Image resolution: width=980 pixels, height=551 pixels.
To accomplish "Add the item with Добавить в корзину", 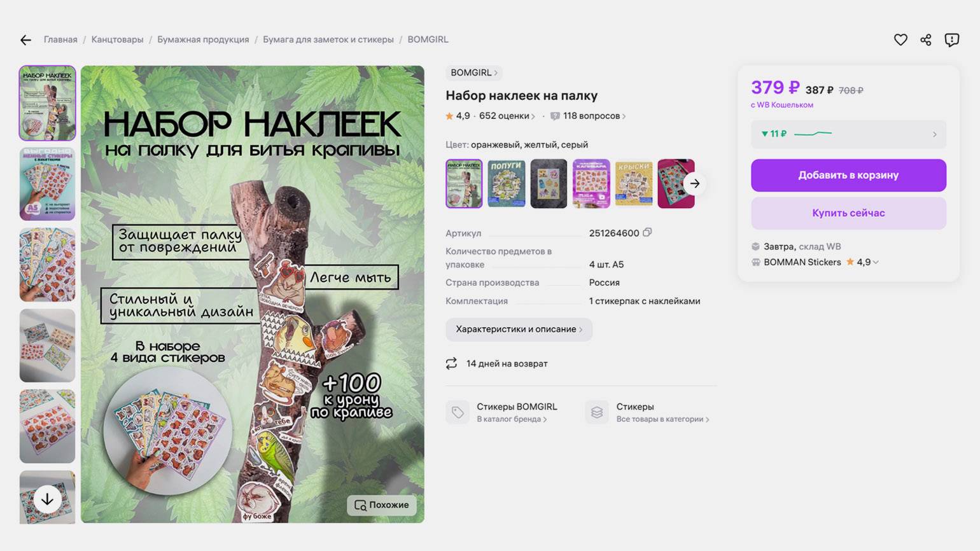I will [x=848, y=175].
